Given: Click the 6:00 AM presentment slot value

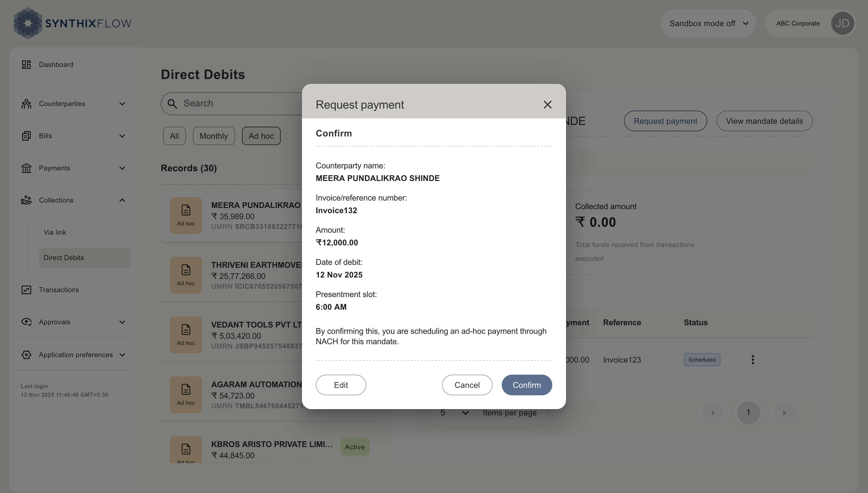Looking at the screenshot, I should click(331, 307).
